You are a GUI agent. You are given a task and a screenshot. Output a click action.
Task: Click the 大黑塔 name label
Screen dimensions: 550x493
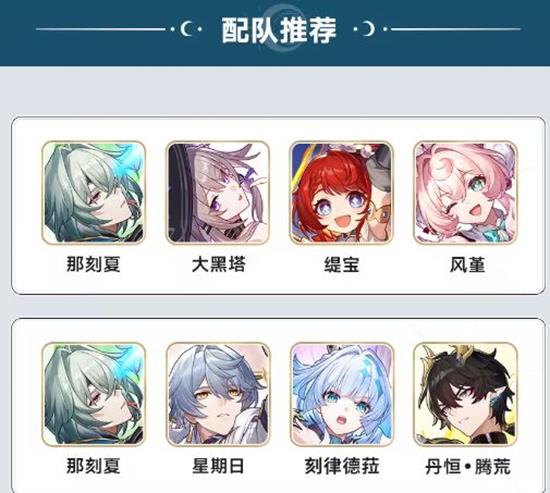(219, 264)
